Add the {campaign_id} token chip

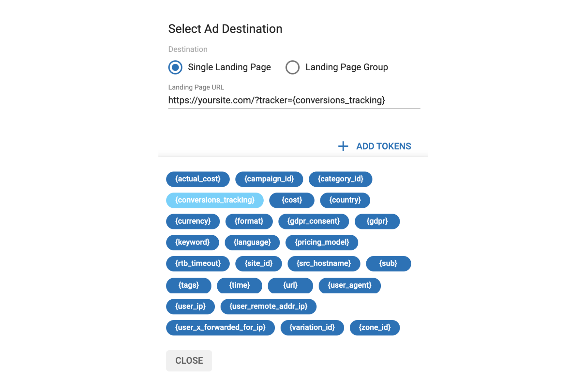(269, 179)
